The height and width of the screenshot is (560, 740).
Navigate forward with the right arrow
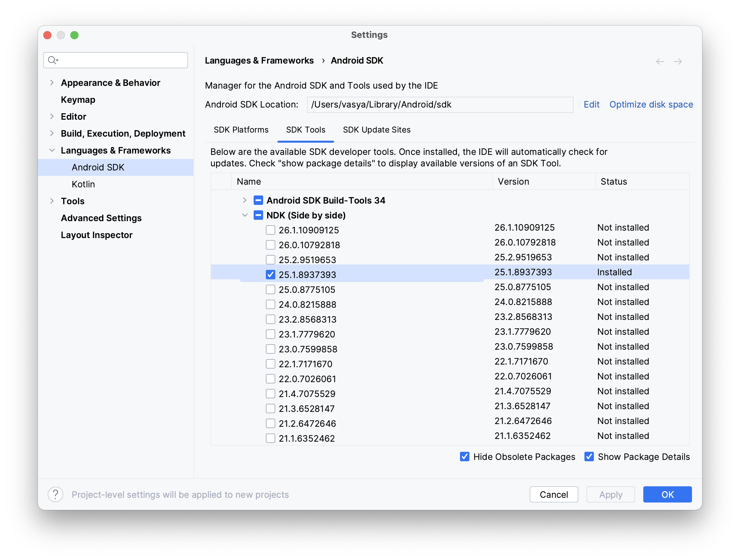(677, 62)
